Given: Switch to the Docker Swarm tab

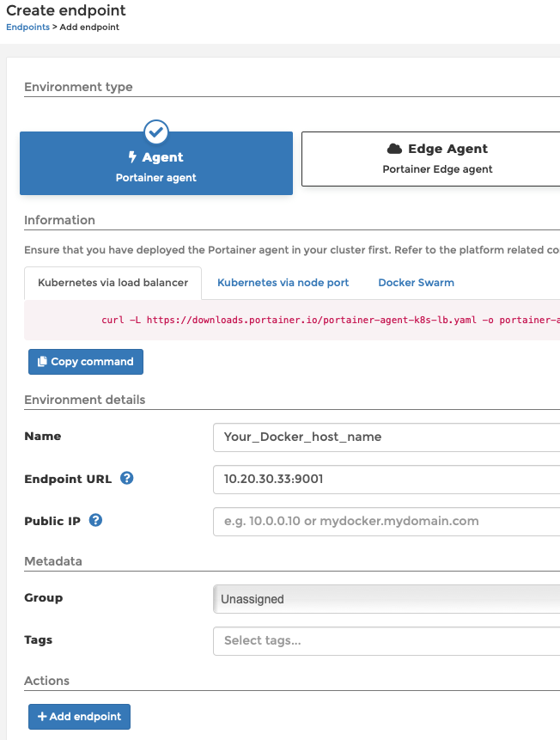Looking at the screenshot, I should click(x=416, y=282).
